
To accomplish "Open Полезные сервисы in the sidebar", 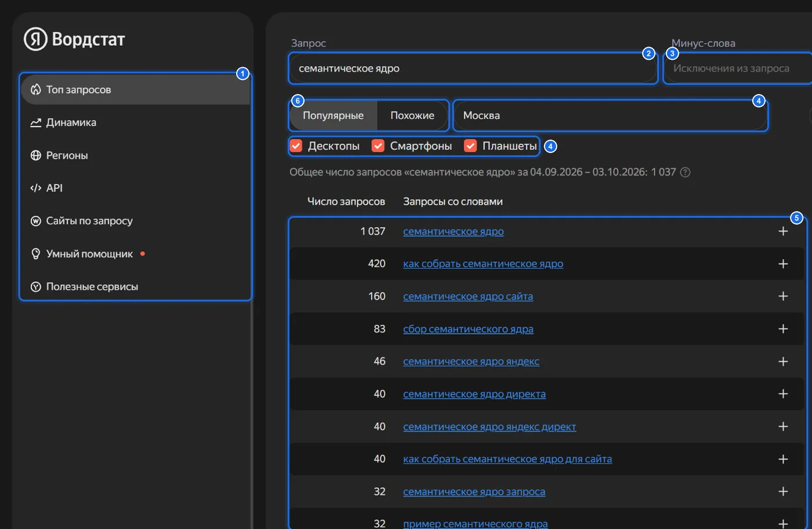I will pos(136,287).
